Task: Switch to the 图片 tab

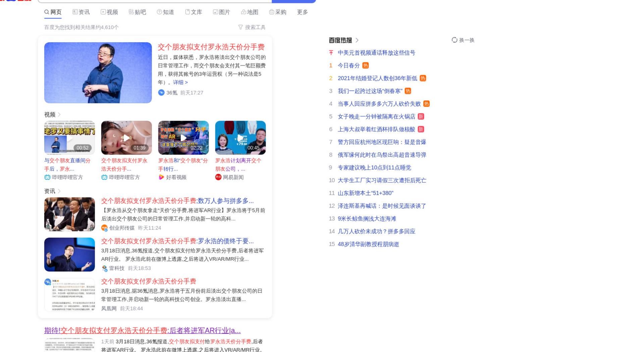Action: [222, 12]
